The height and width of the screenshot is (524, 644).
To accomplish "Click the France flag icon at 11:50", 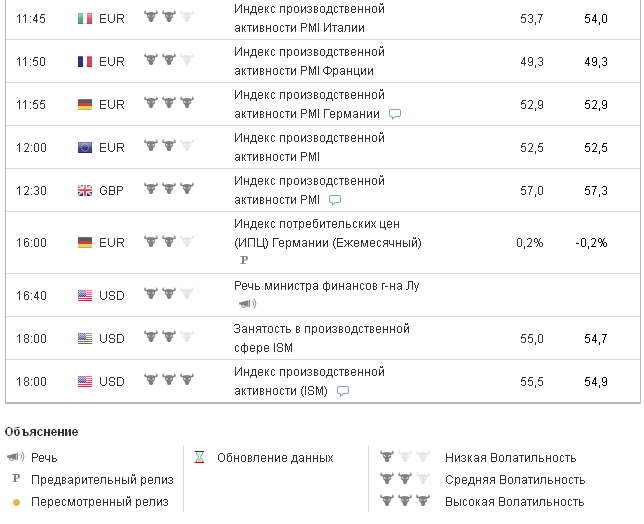I will point(85,61).
